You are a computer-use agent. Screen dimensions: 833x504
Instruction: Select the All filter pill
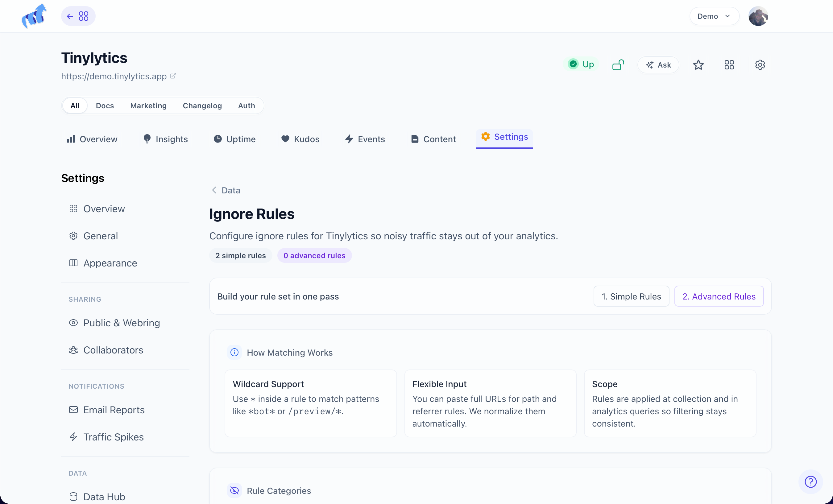[x=75, y=106]
